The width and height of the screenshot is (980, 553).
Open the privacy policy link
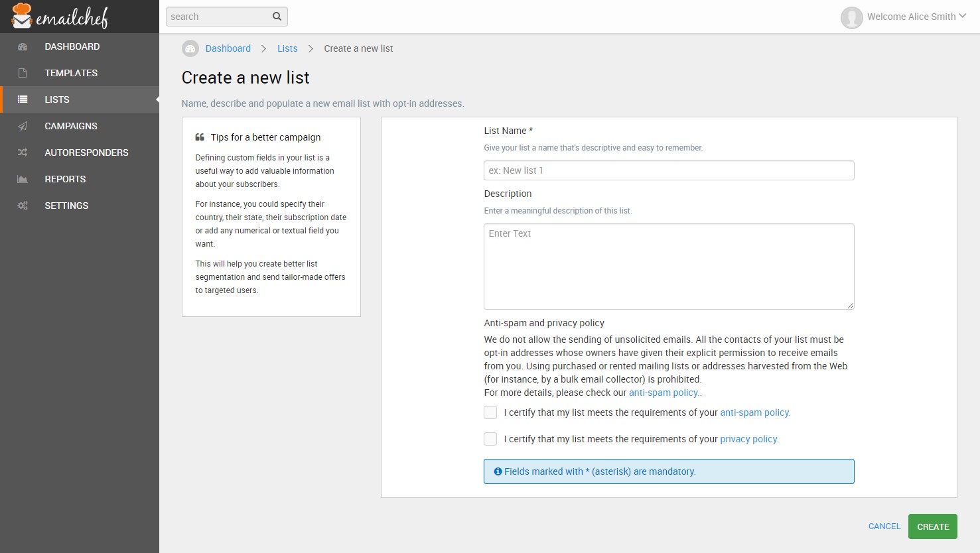749,439
